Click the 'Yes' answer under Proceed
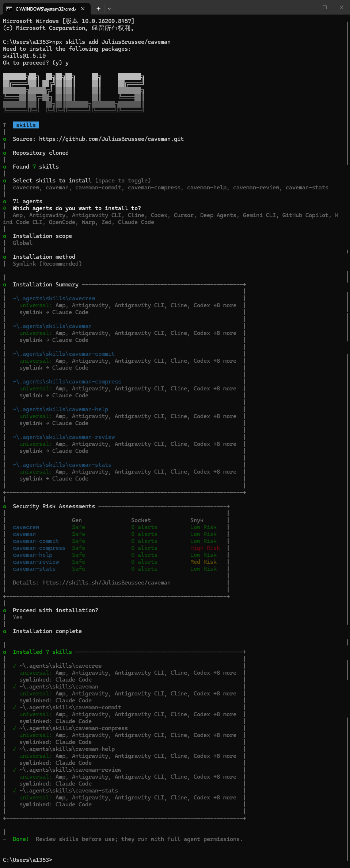 [x=18, y=617]
